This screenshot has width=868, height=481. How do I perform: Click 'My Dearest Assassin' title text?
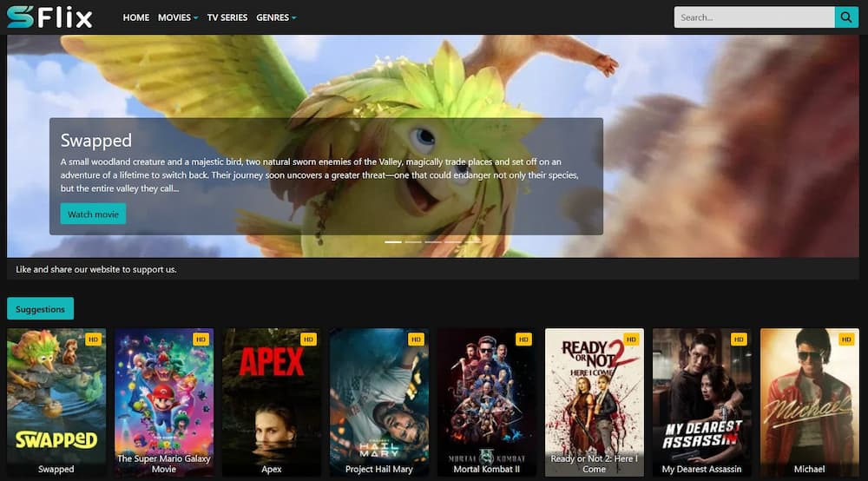point(702,469)
